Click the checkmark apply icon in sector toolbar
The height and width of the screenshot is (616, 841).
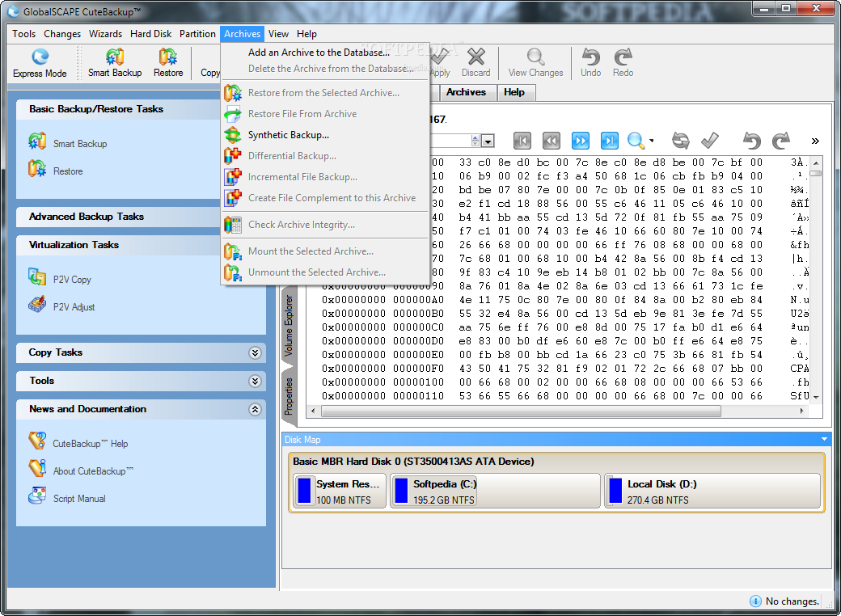coord(710,141)
